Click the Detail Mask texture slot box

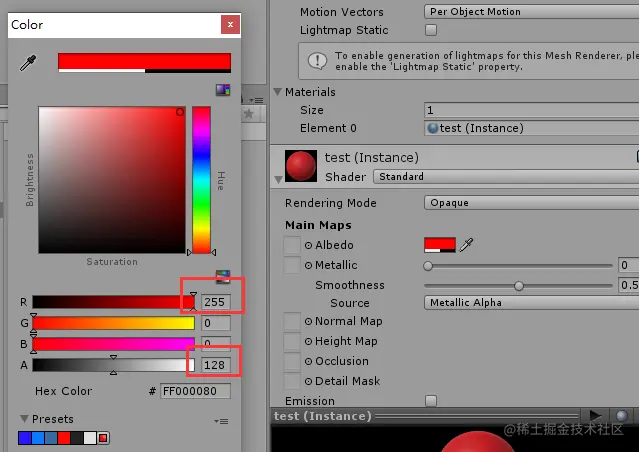coord(292,381)
